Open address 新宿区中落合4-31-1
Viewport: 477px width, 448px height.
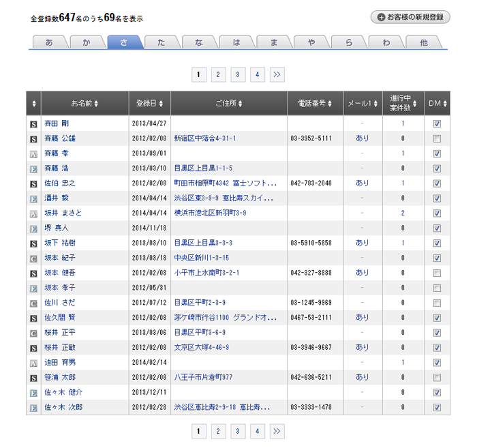(x=204, y=138)
